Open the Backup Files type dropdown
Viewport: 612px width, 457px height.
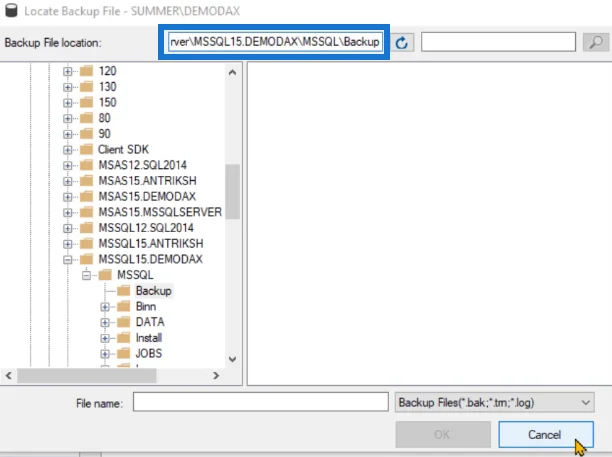(495, 402)
